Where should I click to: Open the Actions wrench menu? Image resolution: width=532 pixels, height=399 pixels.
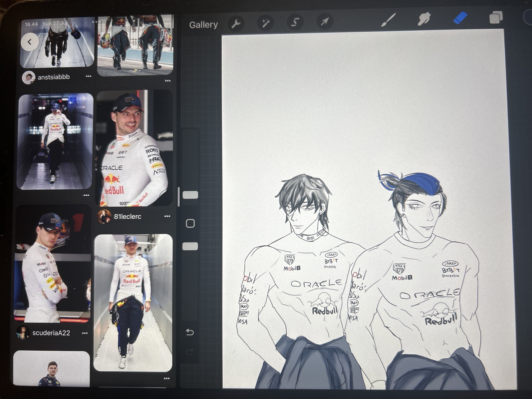tap(236, 23)
